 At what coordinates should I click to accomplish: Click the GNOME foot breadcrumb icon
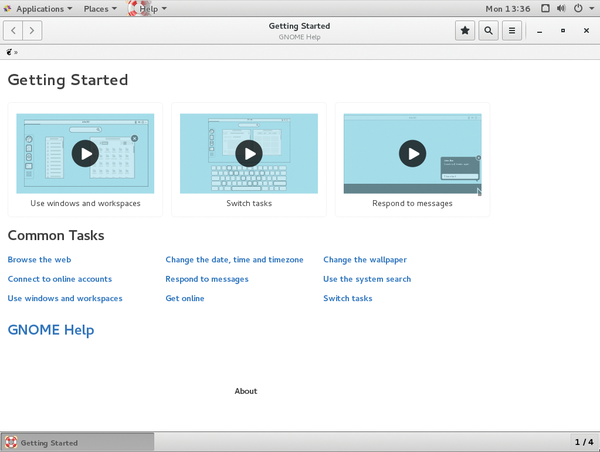tap(9, 52)
